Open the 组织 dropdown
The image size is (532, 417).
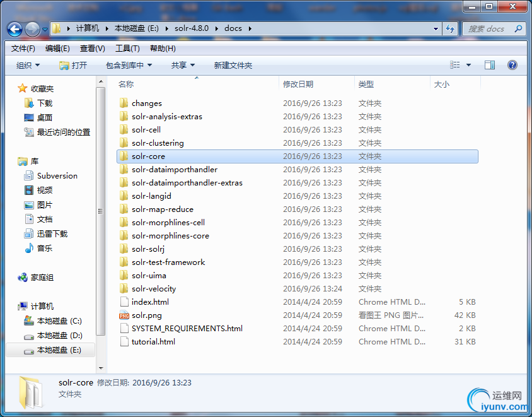point(28,65)
